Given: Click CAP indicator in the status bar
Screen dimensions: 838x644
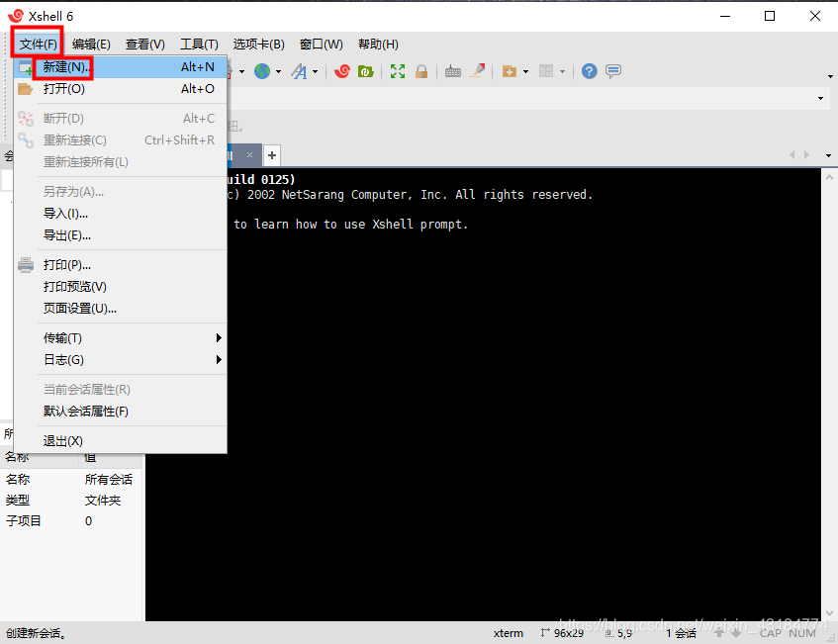Looking at the screenshot, I should pyautogui.click(x=770, y=632).
